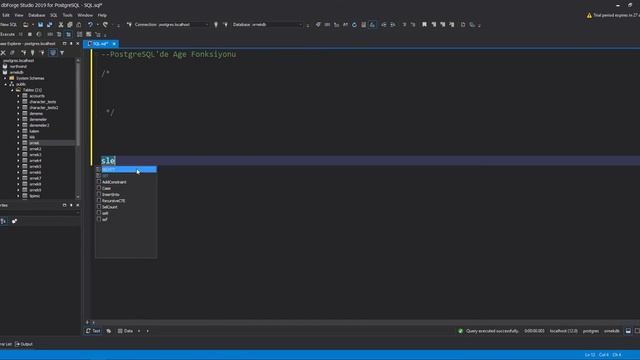The width and height of the screenshot is (640, 360).
Task: Expand the character_tests2 table node
Action: [18, 108]
